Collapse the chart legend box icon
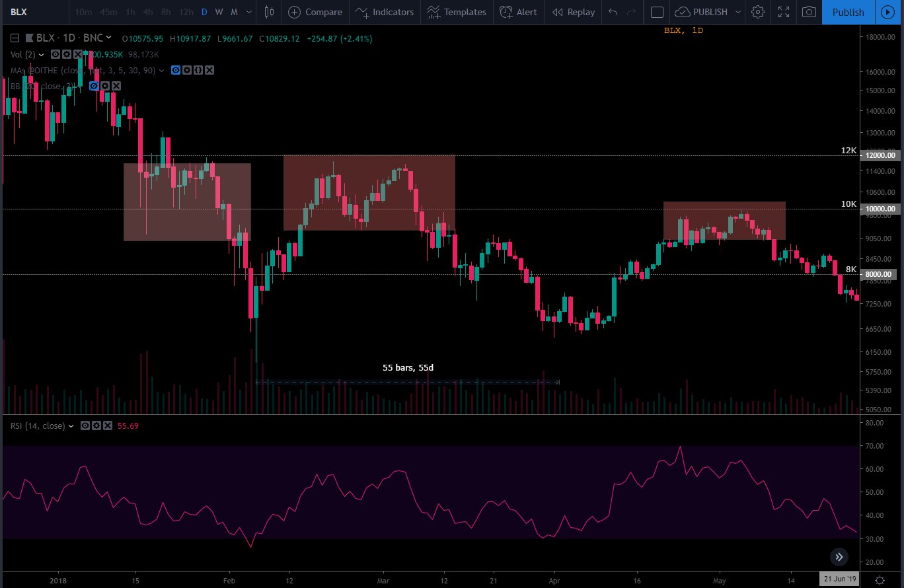Screen dimensions: 904x588 click(15, 38)
